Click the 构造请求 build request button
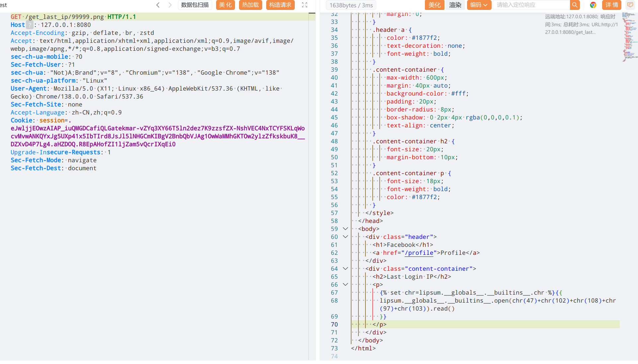Image resolution: width=638 pixels, height=364 pixels. [280, 5]
